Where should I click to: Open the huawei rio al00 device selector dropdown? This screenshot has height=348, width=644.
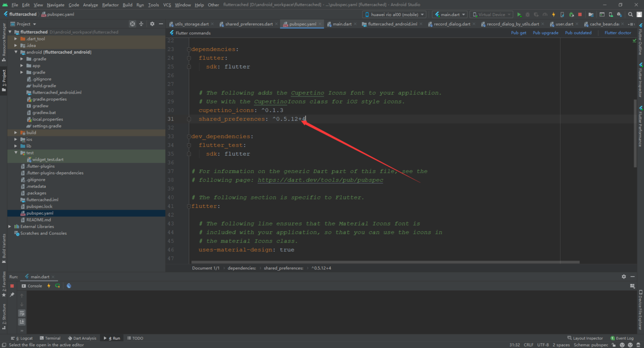point(394,15)
